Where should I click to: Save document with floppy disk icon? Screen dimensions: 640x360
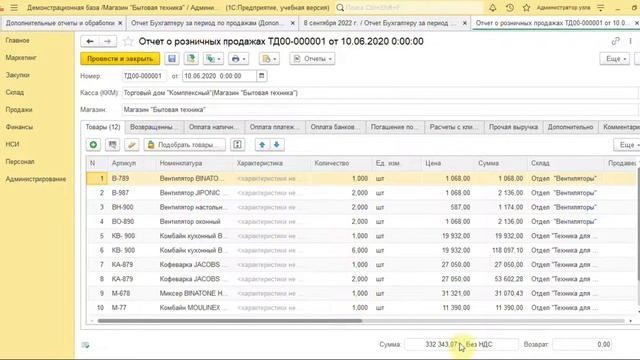[x=172, y=59]
